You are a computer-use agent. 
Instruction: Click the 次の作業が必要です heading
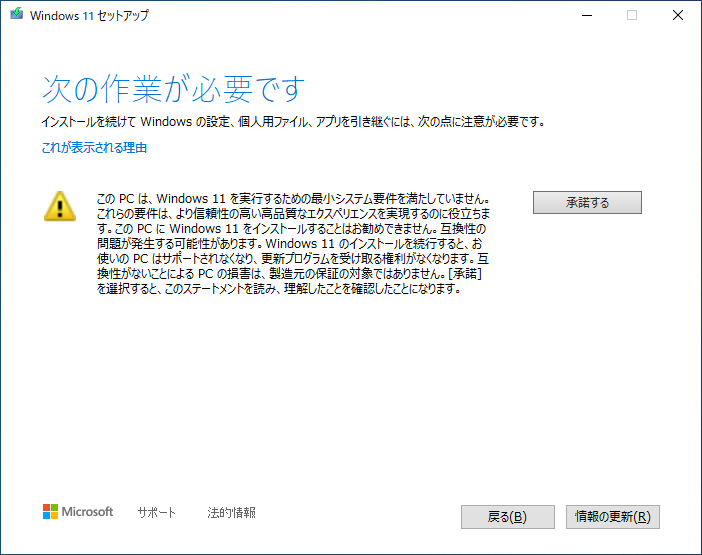pyautogui.click(x=173, y=89)
